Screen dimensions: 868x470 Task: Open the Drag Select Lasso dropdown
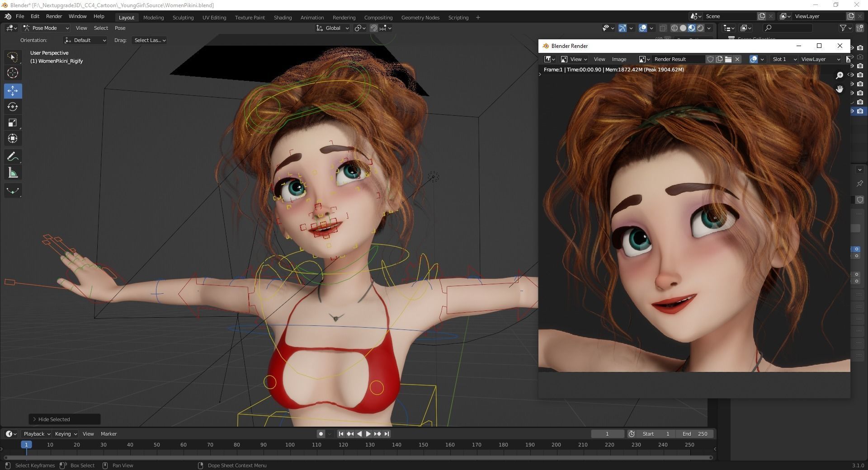[150, 40]
